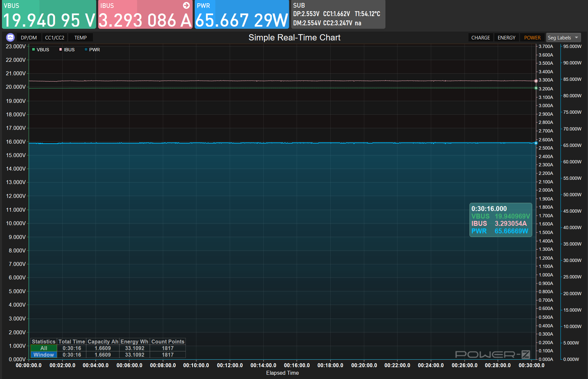Click the POWER-Z logo watermark
588x379 pixels.
492,354
